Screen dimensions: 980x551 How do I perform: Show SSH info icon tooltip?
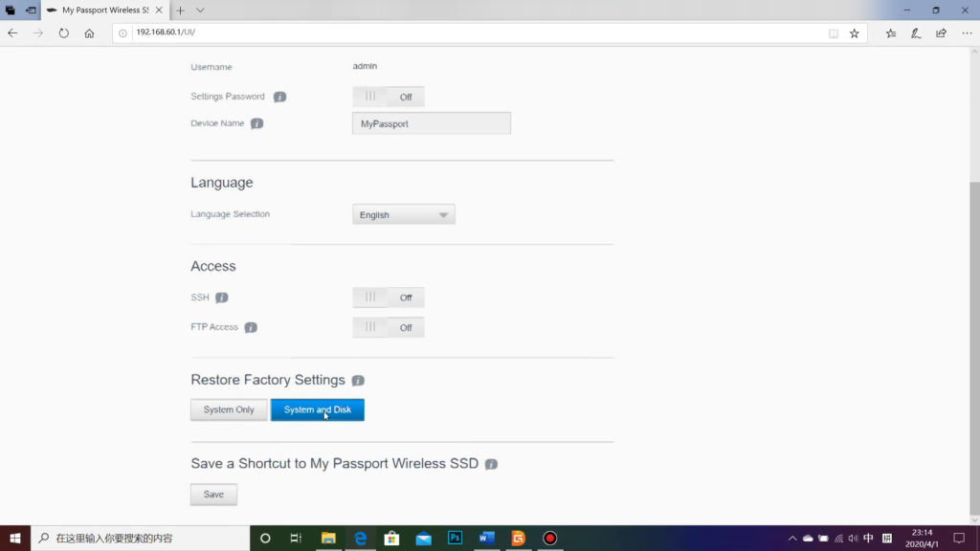222,298
